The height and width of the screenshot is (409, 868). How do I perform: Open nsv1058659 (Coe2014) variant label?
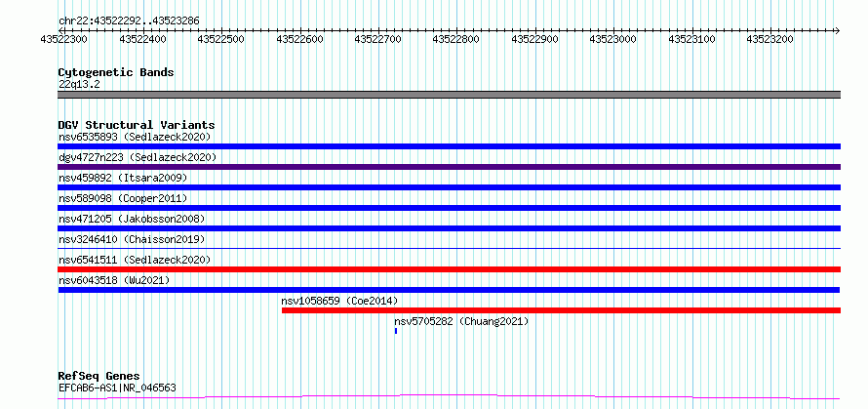[x=339, y=301]
